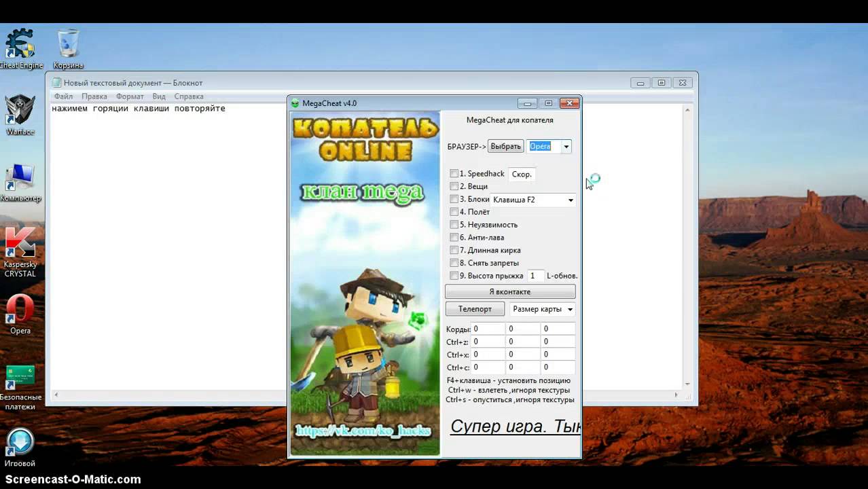868x489 pixels.
Task: Launch Opera browser from desktop
Action: pyautogui.click(x=20, y=314)
